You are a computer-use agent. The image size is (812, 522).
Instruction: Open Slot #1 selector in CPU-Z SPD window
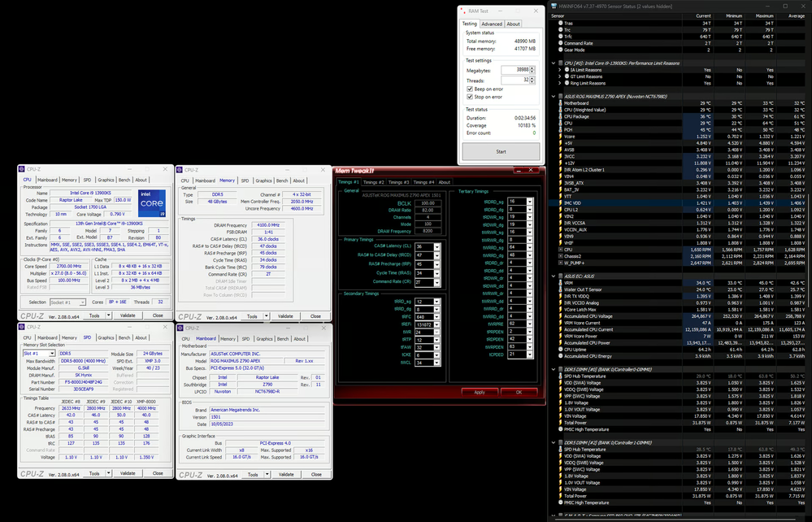pyautogui.click(x=39, y=353)
